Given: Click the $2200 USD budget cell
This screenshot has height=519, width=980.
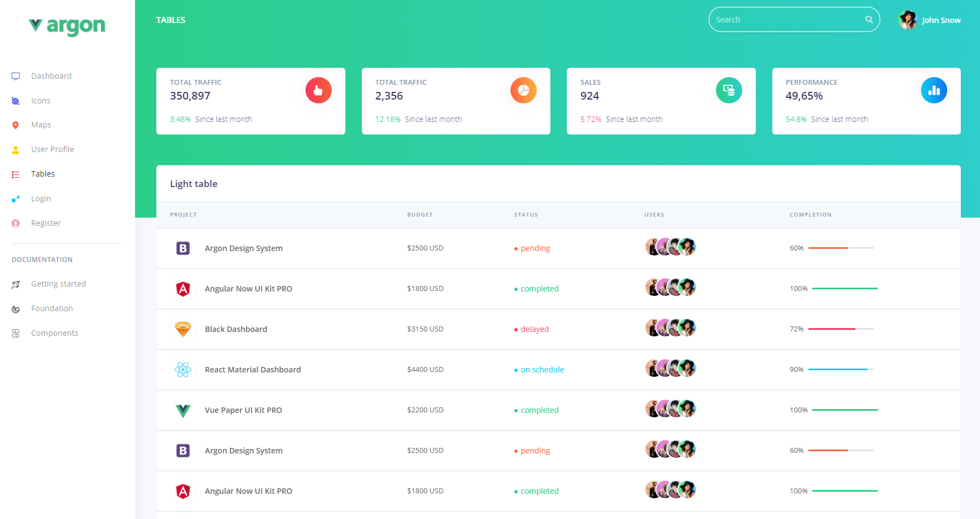Looking at the screenshot, I should click(425, 410).
